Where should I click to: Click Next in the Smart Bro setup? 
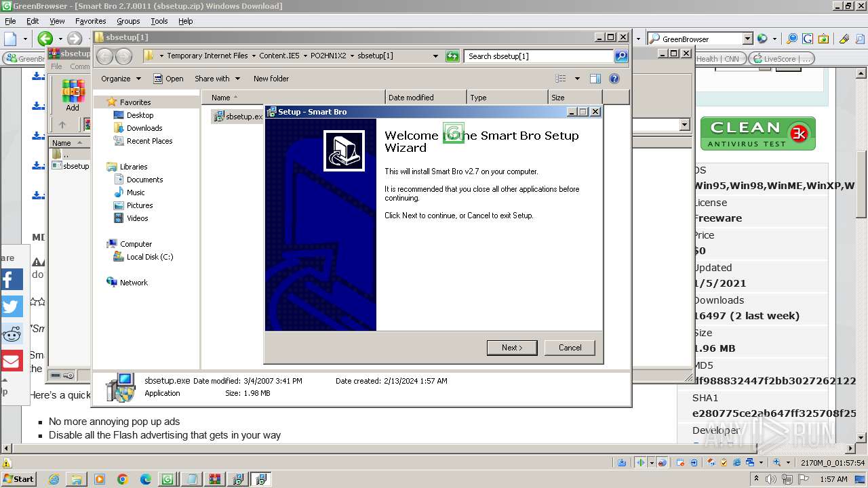tap(512, 348)
